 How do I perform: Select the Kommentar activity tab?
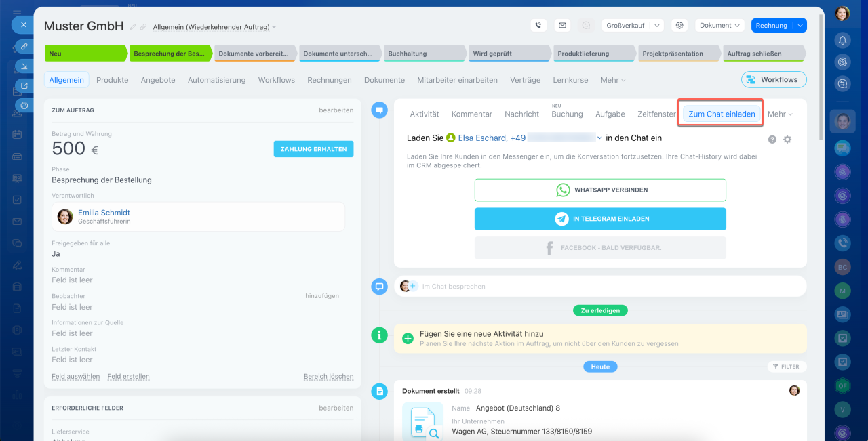[x=472, y=114]
